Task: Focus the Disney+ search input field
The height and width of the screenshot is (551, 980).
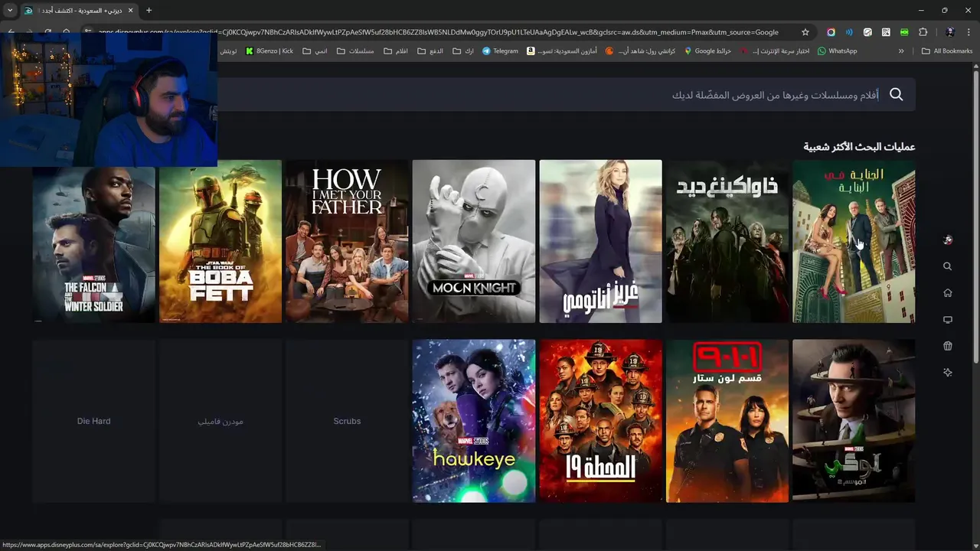Action: point(567,95)
